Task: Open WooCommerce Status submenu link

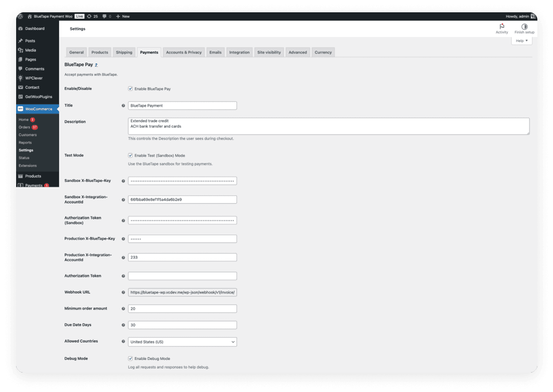Action: tap(24, 158)
